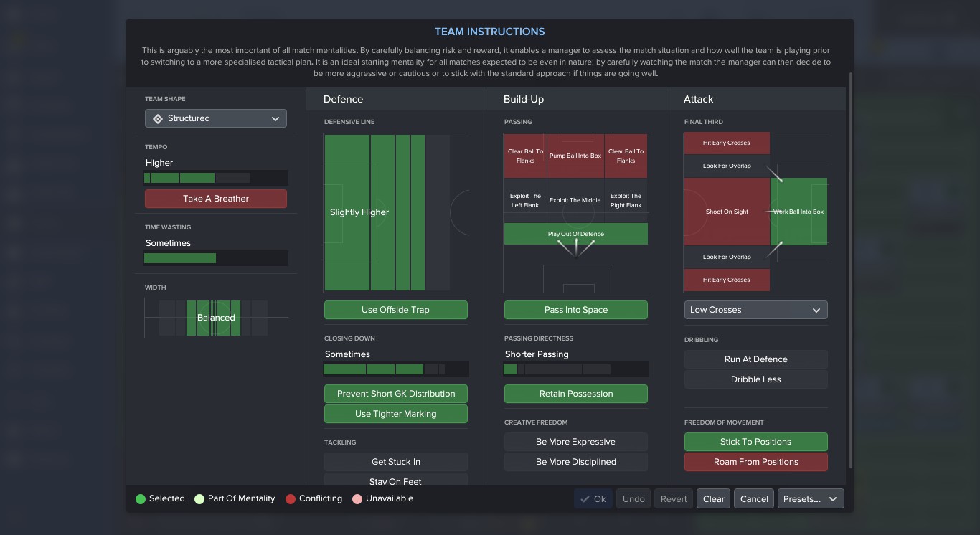Click the Ok checkmark icon
Image resolution: width=980 pixels, height=535 pixels.
[x=585, y=499]
